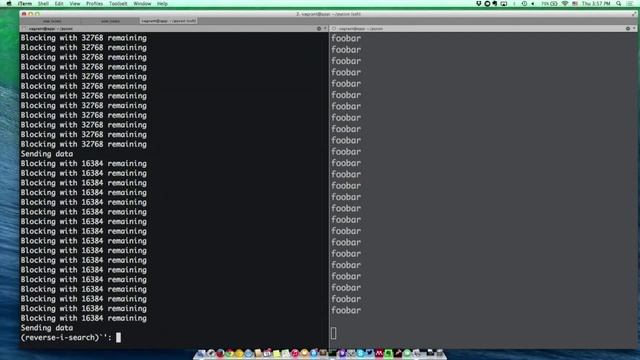
Task: Open the Window menu
Action: click(x=142, y=4)
